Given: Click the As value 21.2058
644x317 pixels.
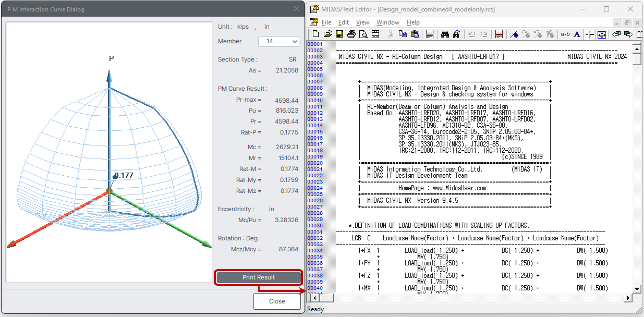Looking at the screenshot, I should (287, 70).
